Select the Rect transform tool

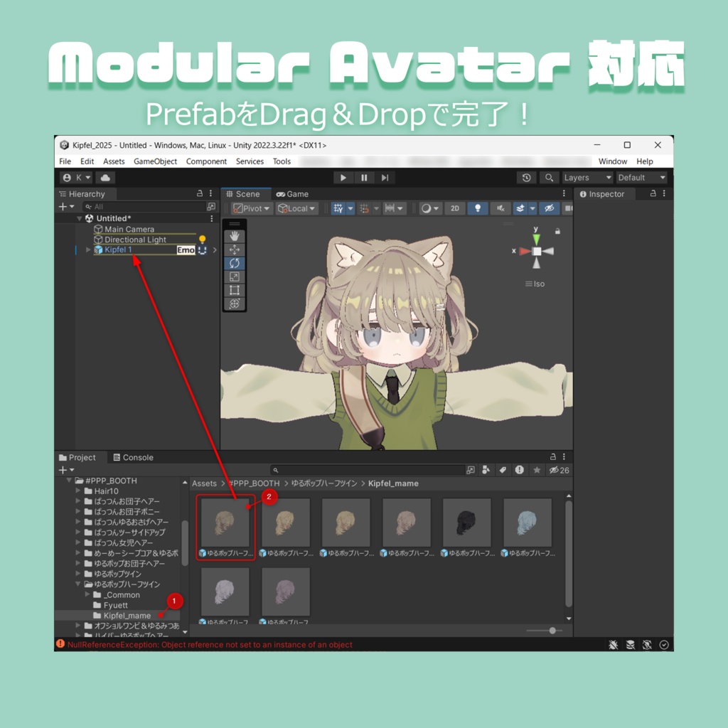tap(235, 290)
